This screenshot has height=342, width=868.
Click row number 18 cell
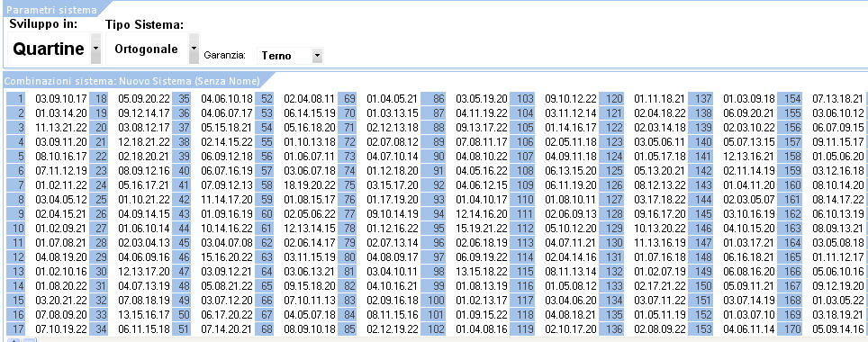click(98, 99)
